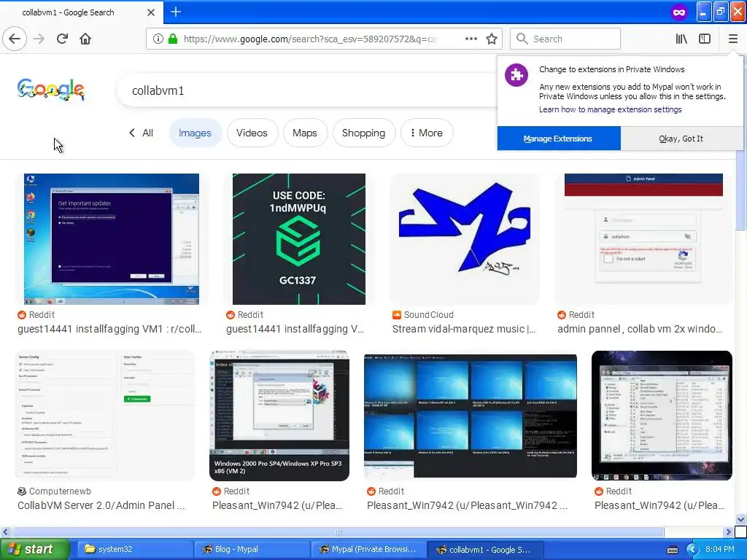Click horizontal scrollbar right arrow
Viewport: 747px width, 560px height.
point(728,532)
